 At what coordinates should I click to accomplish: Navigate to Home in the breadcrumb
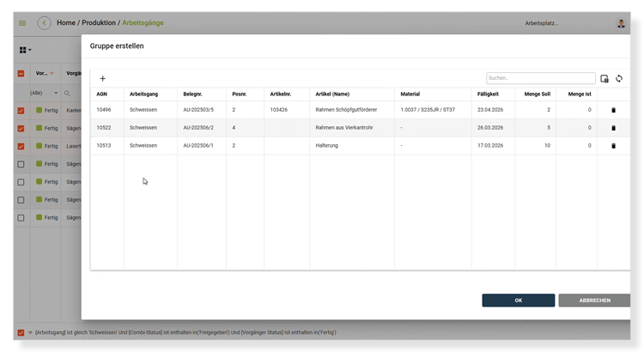pyautogui.click(x=66, y=23)
